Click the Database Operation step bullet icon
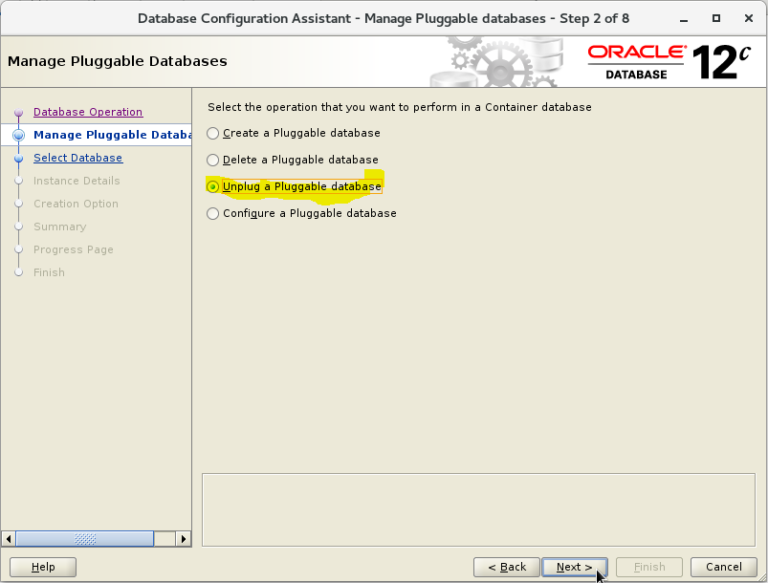Viewport: 768px width, 583px height. 18,113
